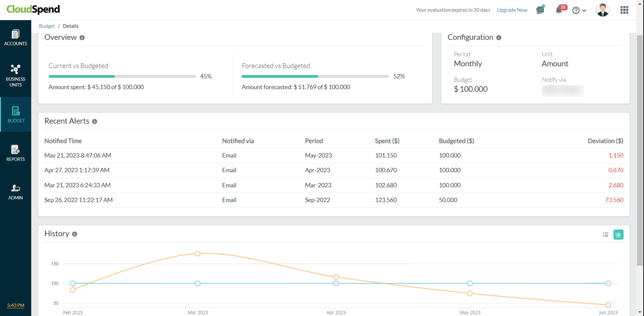
Task: Click the Overview info icon
Action: [82, 38]
